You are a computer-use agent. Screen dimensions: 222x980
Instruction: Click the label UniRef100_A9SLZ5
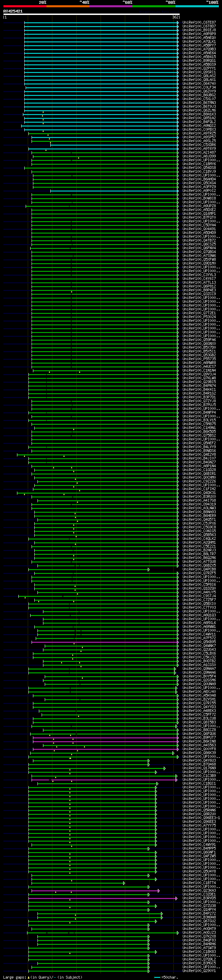pyautogui.click(x=199, y=141)
